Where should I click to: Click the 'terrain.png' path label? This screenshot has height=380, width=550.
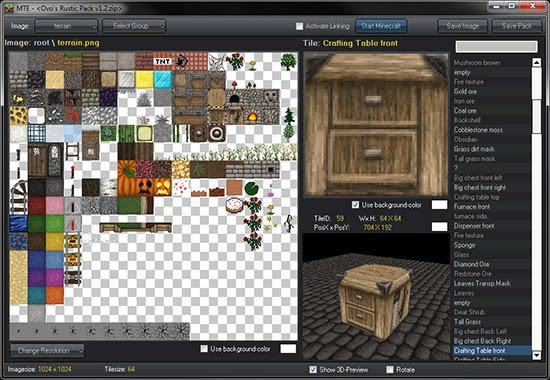[x=78, y=43]
